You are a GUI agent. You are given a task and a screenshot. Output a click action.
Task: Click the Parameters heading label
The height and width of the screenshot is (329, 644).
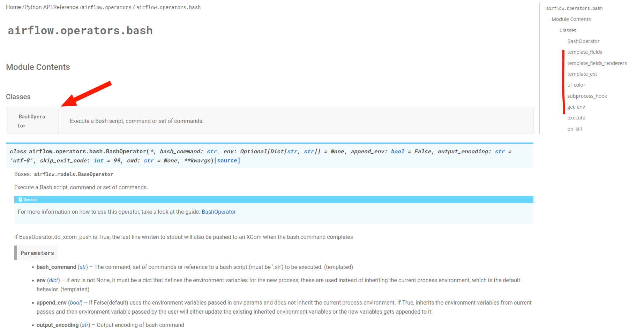(37, 253)
